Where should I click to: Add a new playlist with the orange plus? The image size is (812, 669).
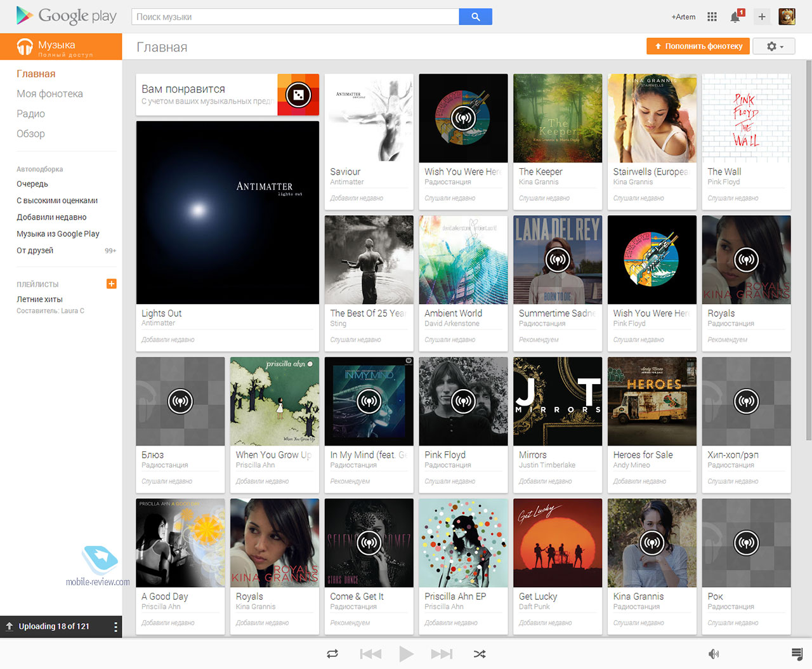point(112,284)
